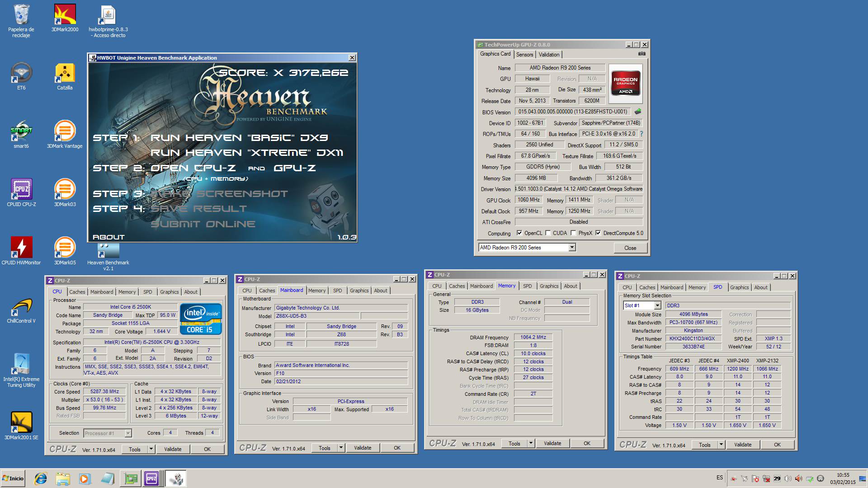868x488 pixels.
Task: Expand Tools arrow in CPU-Z Memory window
Action: click(531, 444)
